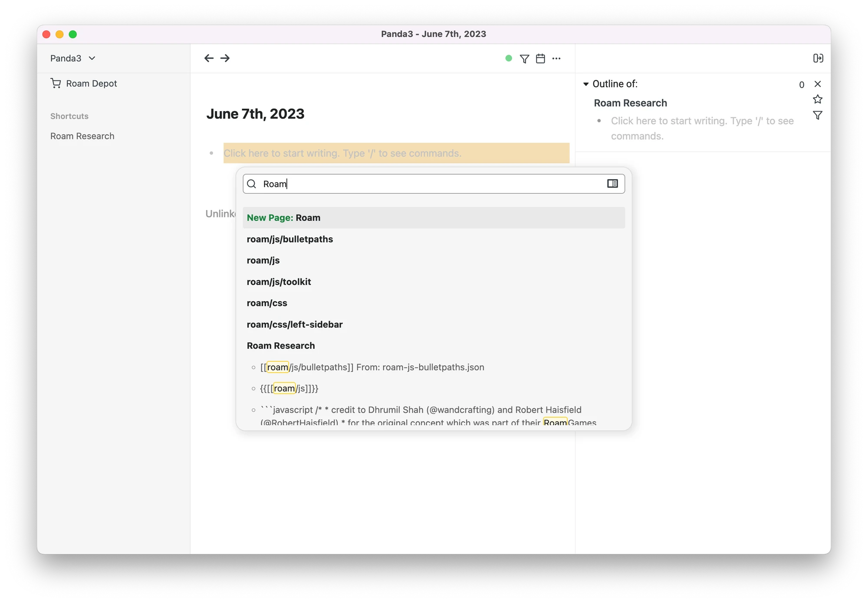Open block result {{[[roam/js]]}}
The height and width of the screenshot is (603, 868).
tap(434, 388)
